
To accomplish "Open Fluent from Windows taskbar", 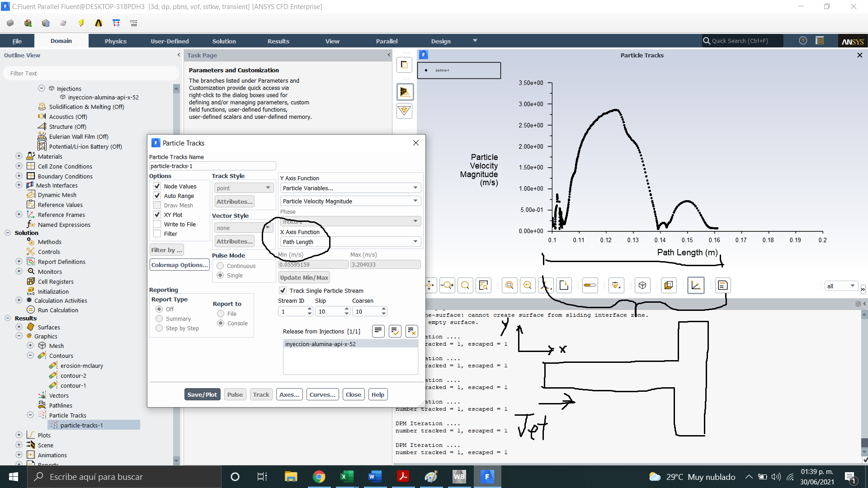I will (x=487, y=477).
